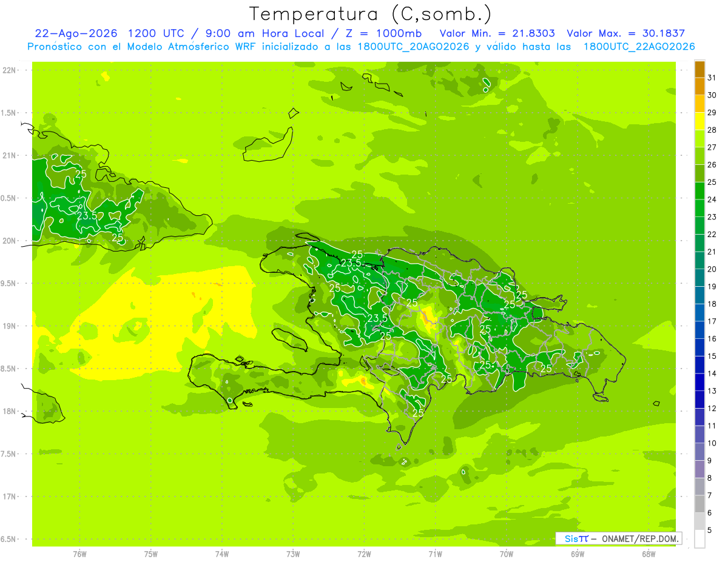
Task: Pick the dark blue swatch between 12 and 13
Action: pyautogui.click(x=699, y=400)
